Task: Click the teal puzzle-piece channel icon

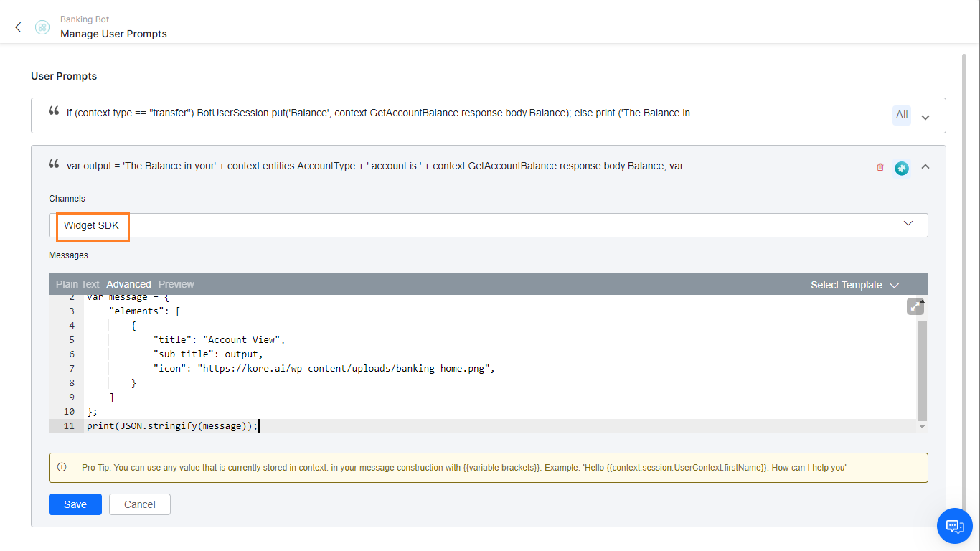Action: (902, 168)
